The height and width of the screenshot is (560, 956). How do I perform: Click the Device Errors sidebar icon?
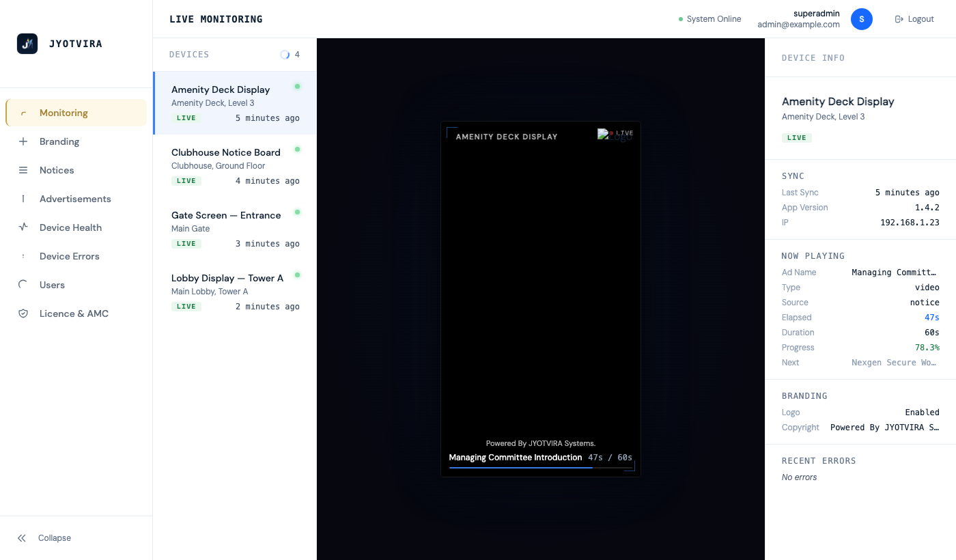coord(23,256)
